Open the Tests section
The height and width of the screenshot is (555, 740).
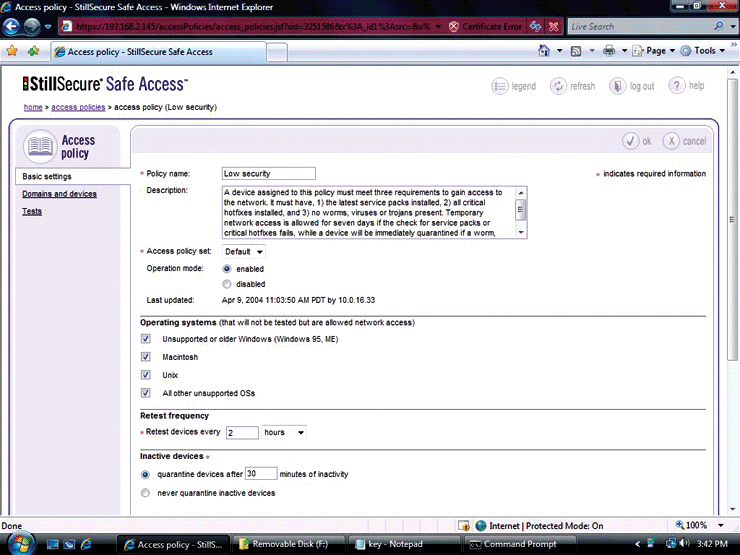32,211
